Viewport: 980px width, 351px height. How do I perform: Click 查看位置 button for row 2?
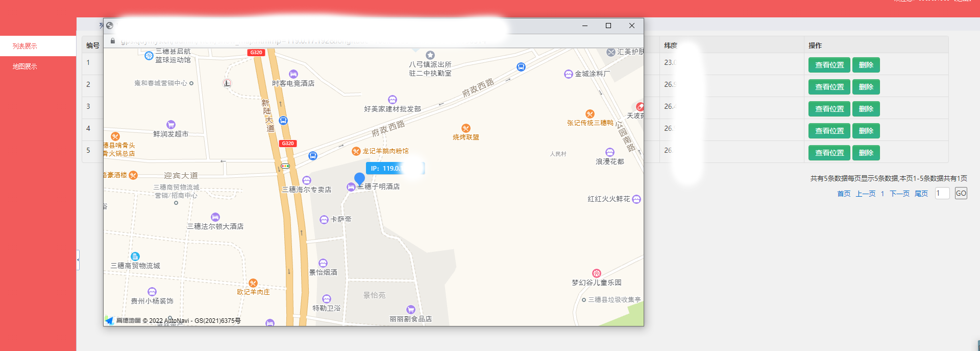[829, 87]
